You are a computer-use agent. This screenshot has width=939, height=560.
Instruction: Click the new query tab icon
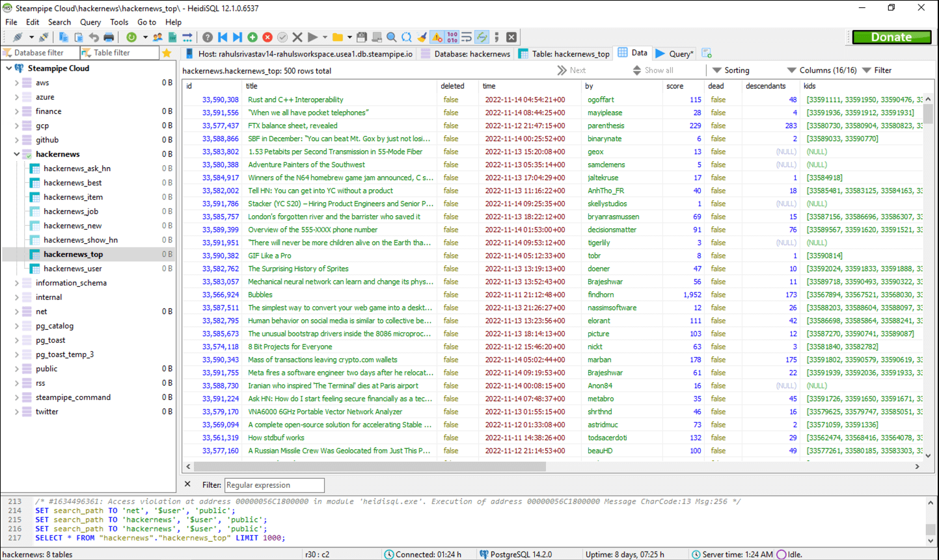[x=707, y=53]
